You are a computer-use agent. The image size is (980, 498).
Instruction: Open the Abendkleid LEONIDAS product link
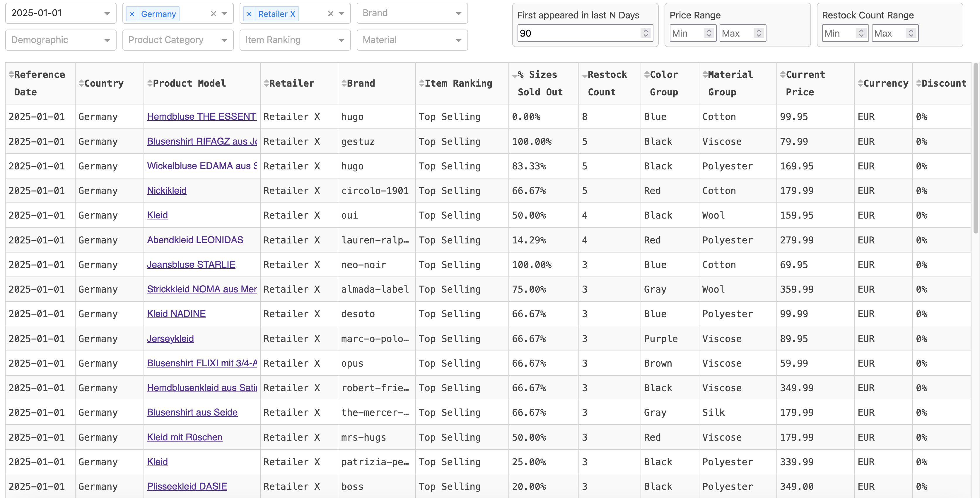click(x=195, y=240)
